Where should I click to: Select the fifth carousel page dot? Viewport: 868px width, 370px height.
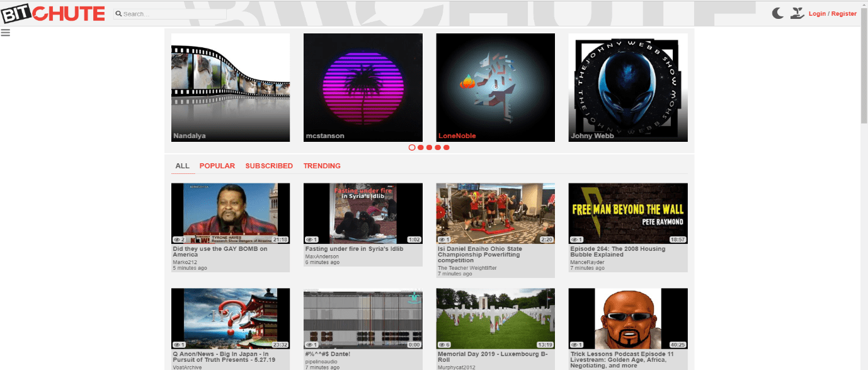click(447, 147)
